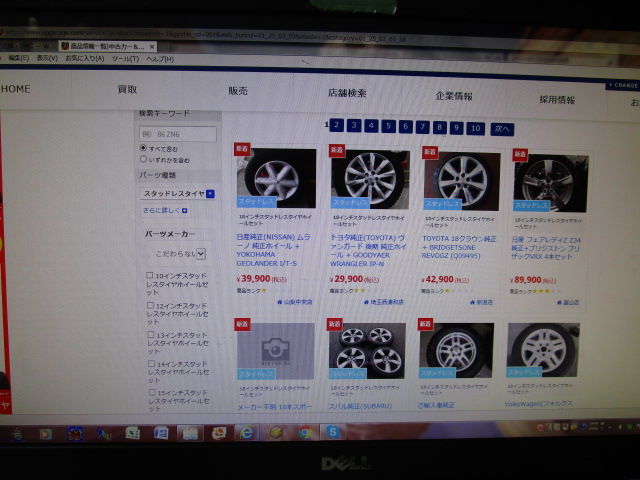Go to results page 7
Viewport: 640px width, 480px height.
click(x=422, y=127)
